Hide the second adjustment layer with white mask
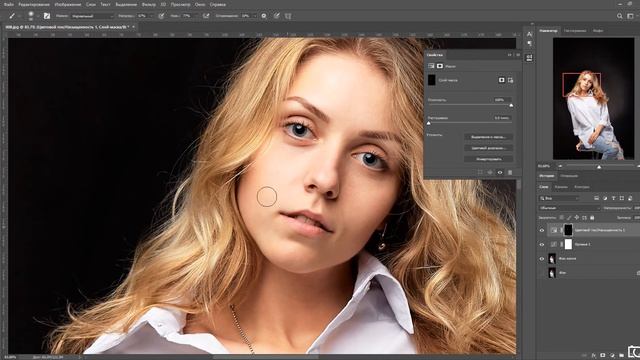This screenshot has height=360, width=640. click(542, 244)
